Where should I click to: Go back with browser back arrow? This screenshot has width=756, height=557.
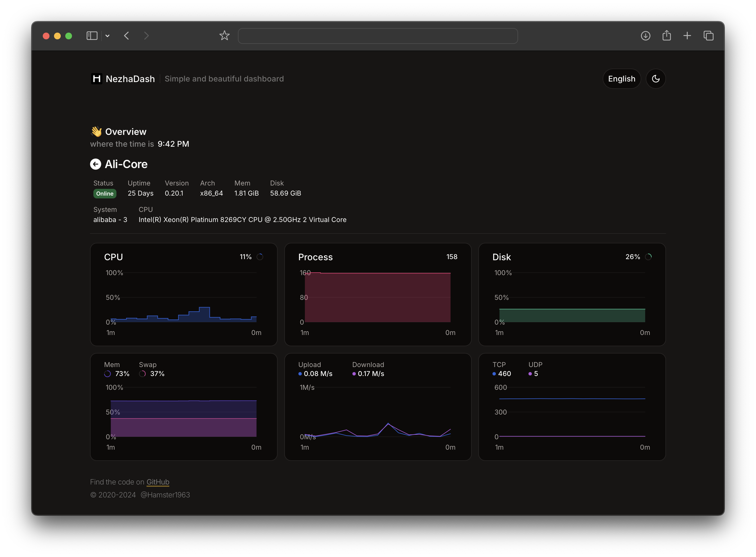[127, 36]
